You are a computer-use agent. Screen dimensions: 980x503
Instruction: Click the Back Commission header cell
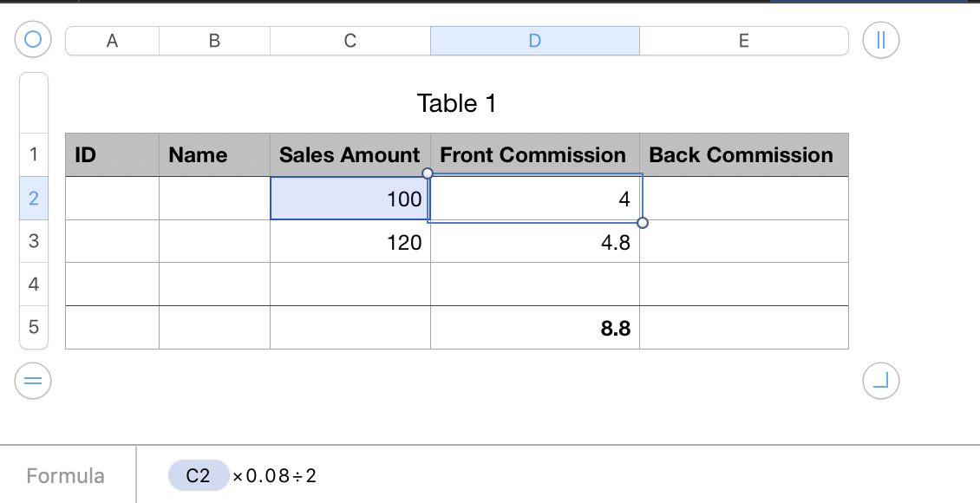point(742,155)
